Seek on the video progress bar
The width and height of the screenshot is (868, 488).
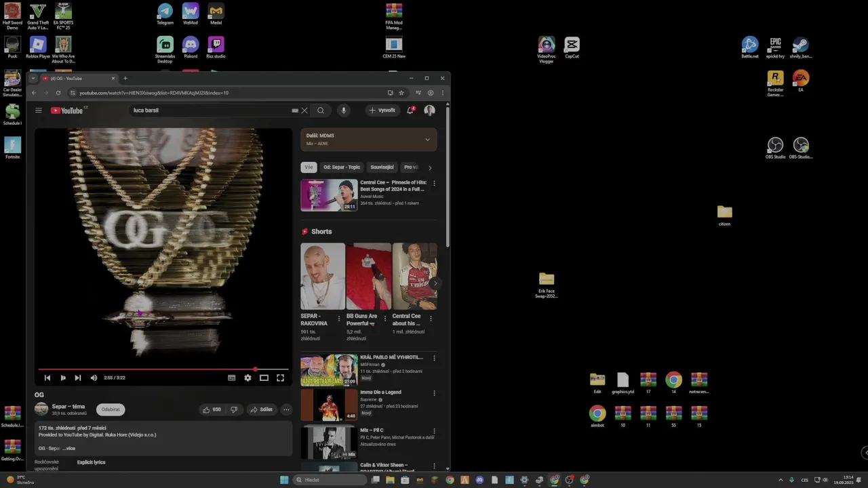click(163, 369)
